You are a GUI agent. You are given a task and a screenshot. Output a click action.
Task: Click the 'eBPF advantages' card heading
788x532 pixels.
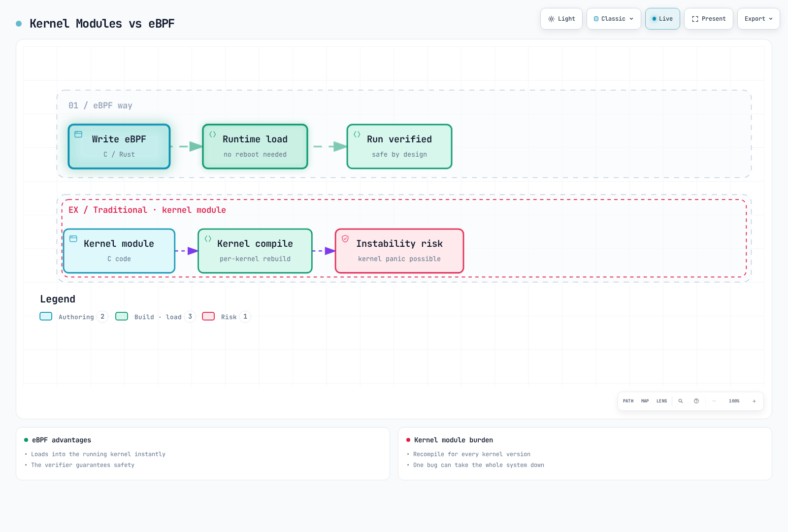pyautogui.click(x=62, y=440)
